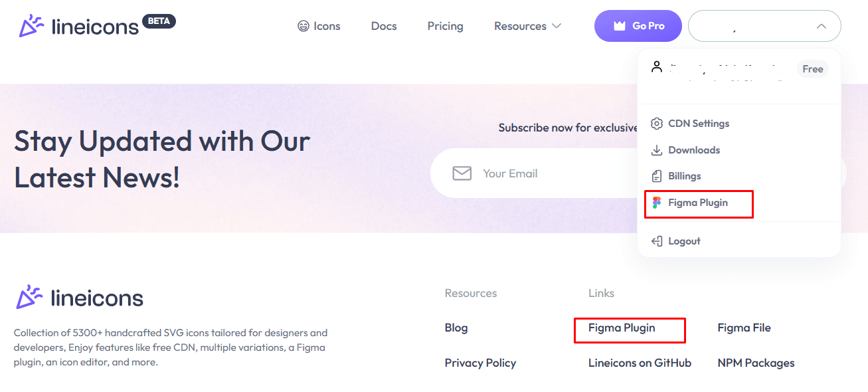This screenshot has width=868, height=392.
Task: Click the Figma logo icon in dropdown
Action: [x=657, y=203]
